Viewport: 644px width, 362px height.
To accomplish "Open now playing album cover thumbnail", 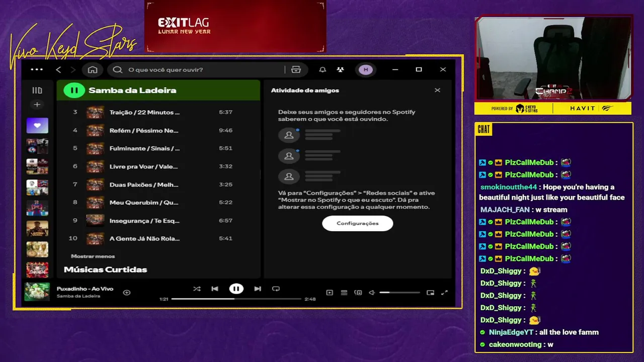I will pyautogui.click(x=37, y=292).
